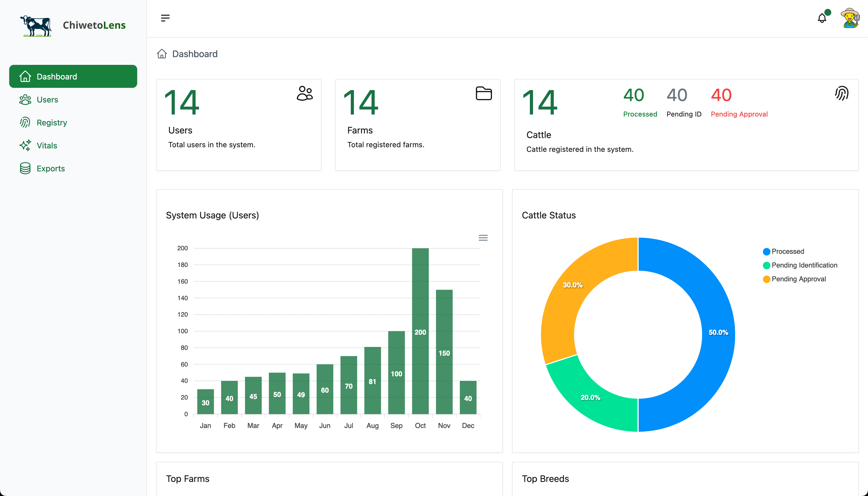Click the Jun bar showing 60
The height and width of the screenshot is (496, 868).
(325, 390)
